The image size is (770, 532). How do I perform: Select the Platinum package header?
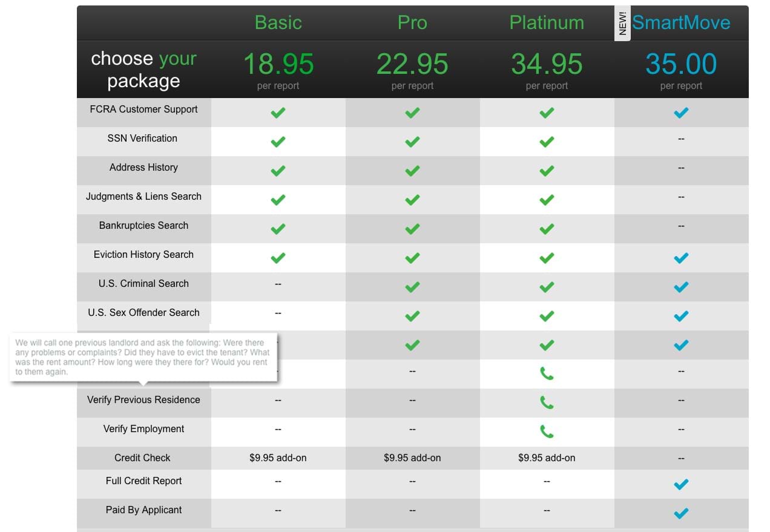(547, 22)
